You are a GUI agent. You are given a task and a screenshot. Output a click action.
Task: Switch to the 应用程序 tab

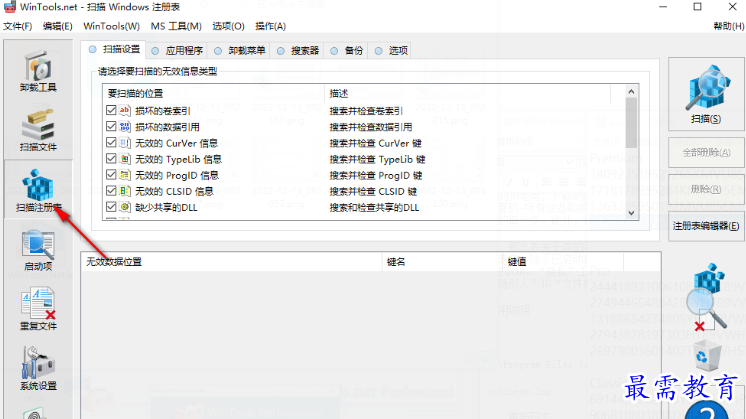pyautogui.click(x=177, y=50)
